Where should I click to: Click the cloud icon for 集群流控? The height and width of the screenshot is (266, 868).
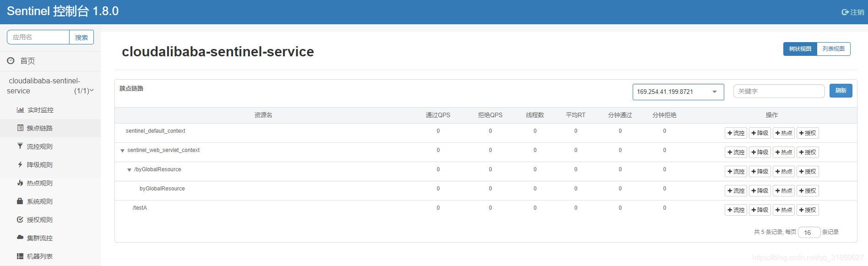click(x=20, y=238)
